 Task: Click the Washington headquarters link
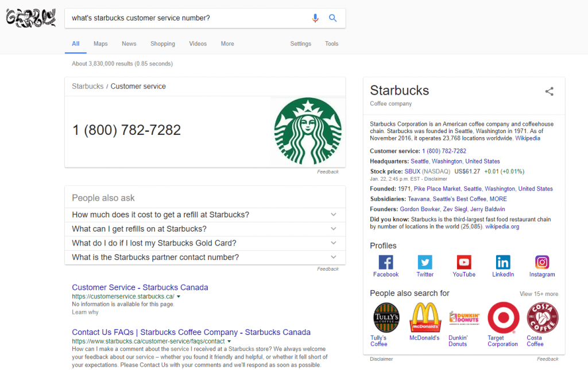pyautogui.click(x=447, y=161)
